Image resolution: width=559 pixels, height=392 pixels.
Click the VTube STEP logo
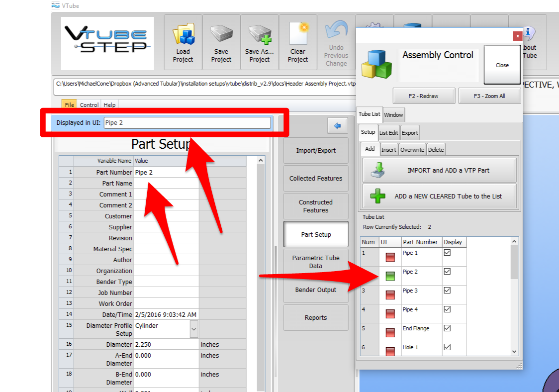[107, 43]
